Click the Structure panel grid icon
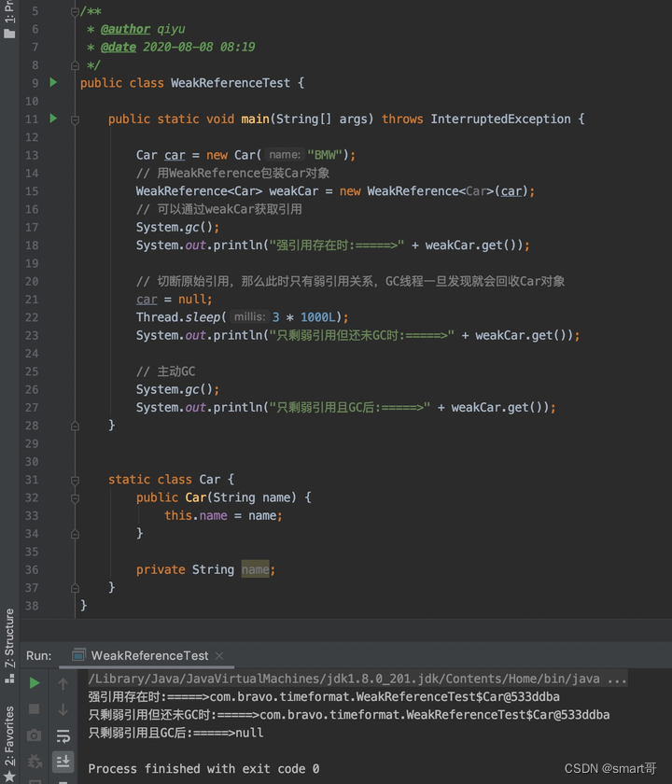The image size is (672, 784). click(9, 679)
